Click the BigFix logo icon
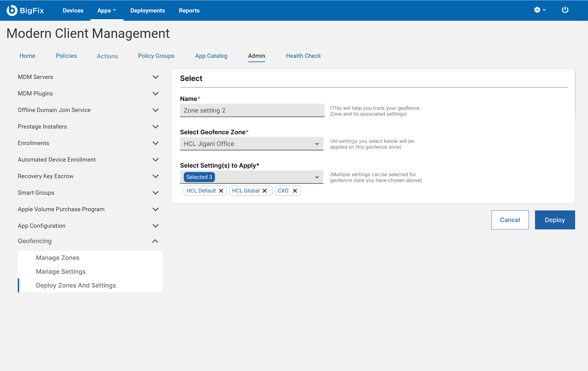 coord(12,10)
